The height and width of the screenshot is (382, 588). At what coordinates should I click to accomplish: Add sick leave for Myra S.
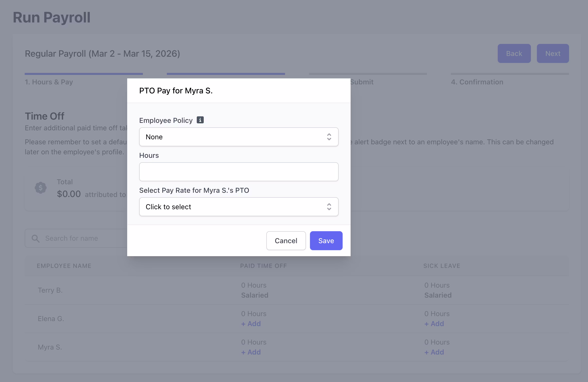tap(434, 352)
